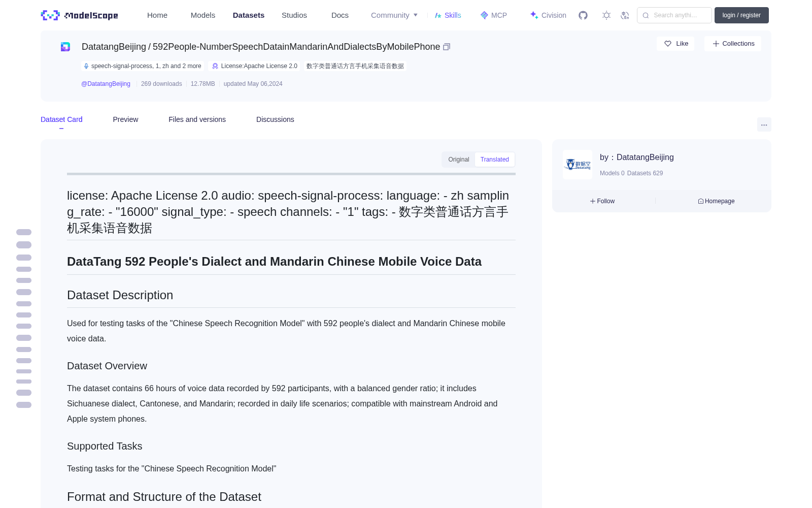Switch card to Original language

pyautogui.click(x=459, y=160)
